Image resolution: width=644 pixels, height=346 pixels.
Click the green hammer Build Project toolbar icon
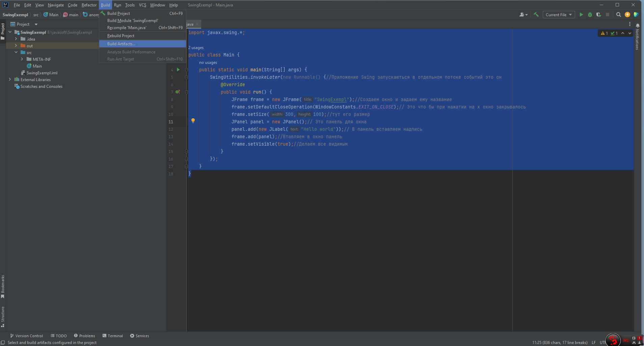(x=536, y=15)
